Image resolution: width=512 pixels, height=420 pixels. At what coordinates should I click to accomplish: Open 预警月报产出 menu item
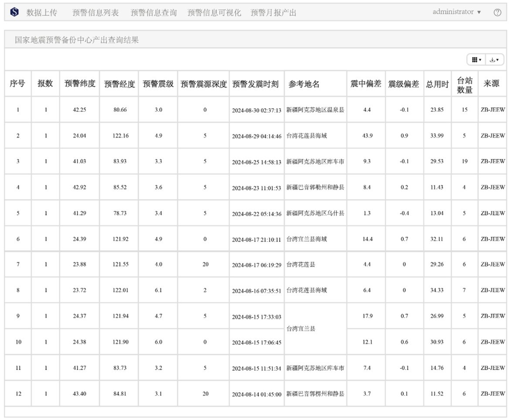(x=273, y=13)
